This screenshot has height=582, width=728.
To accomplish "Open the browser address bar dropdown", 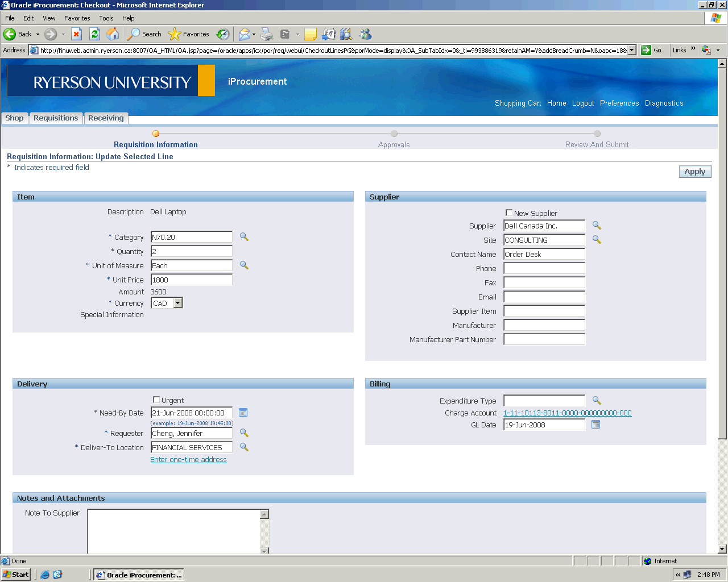I will (631, 50).
